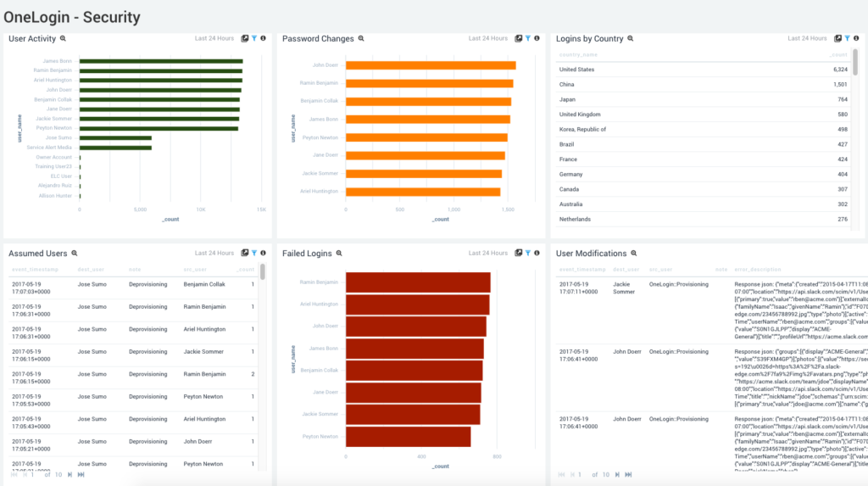The height and width of the screenshot is (486, 868).
Task: Click the Logins by Country scrollbar
Action: click(x=855, y=62)
